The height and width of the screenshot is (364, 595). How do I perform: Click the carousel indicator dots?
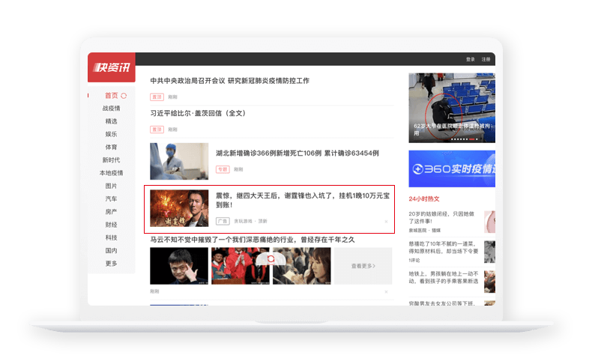click(464, 139)
